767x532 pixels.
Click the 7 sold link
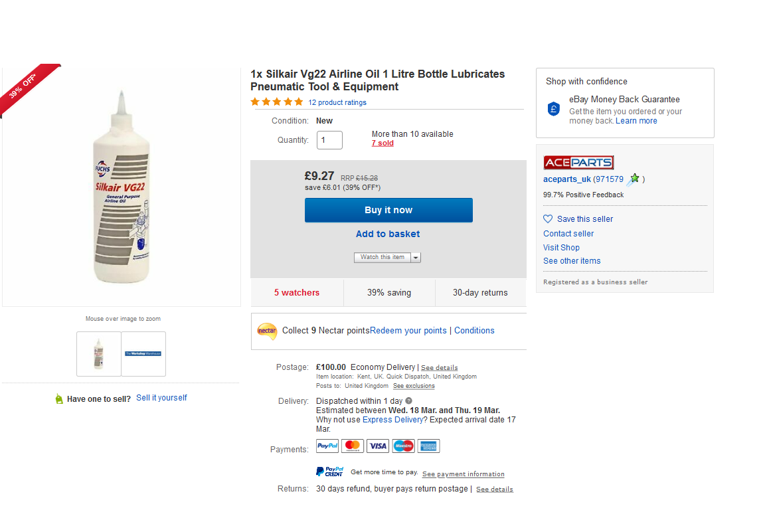383,143
